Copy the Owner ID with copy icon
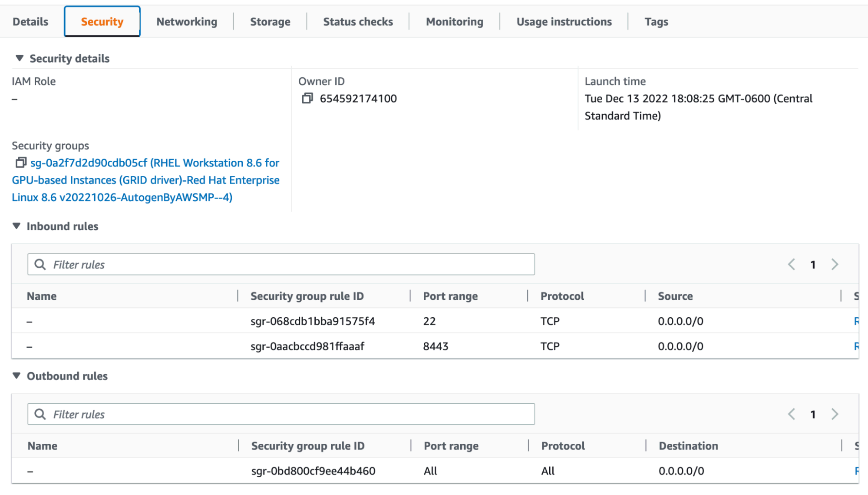Screen dimensions: 868x495 point(307,99)
